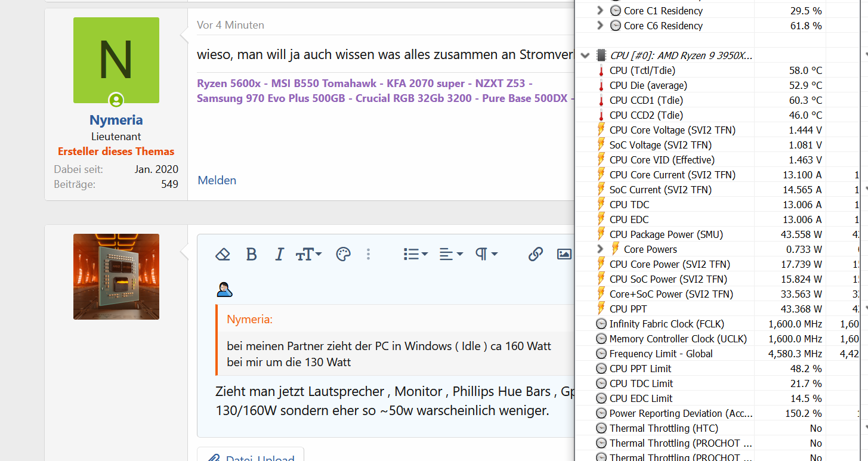Click the Melden report link
This screenshot has height=461, width=868.
217,180
